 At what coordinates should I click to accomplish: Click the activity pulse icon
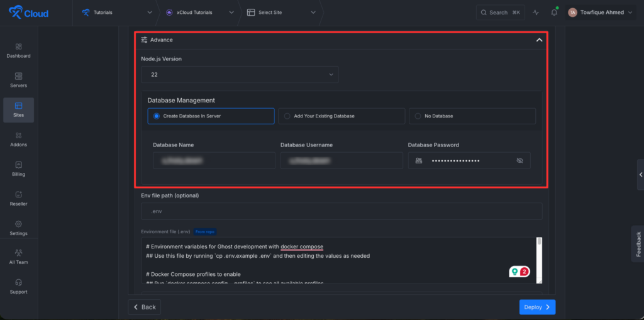[536, 13]
